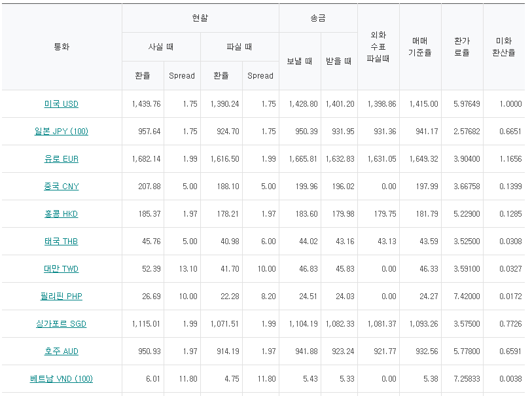
Task: Click the 미화 환산율 column header
Action: (504, 46)
